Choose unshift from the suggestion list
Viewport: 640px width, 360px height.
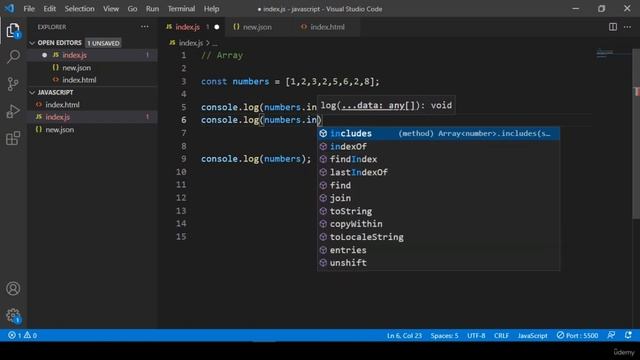[x=438, y=263]
